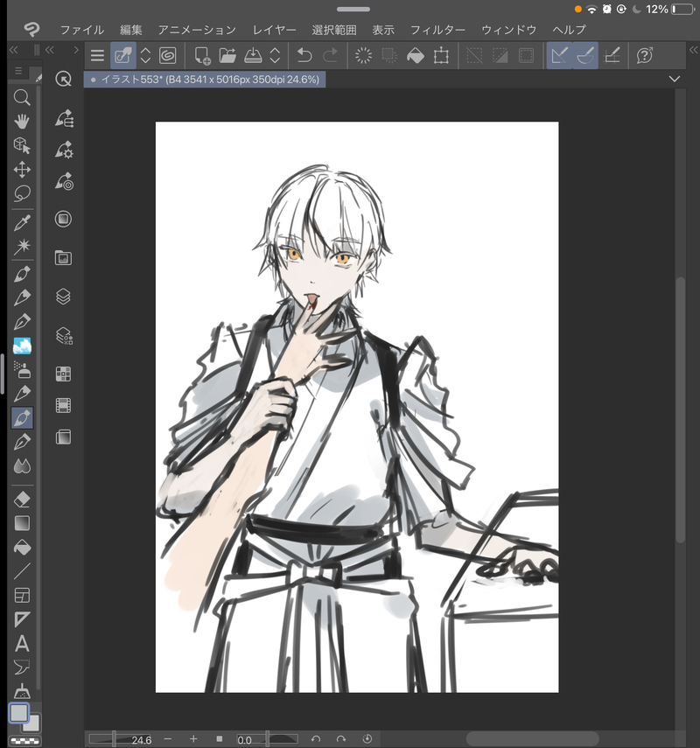Save the current illustration

pyautogui.click(x=253, y=56)
